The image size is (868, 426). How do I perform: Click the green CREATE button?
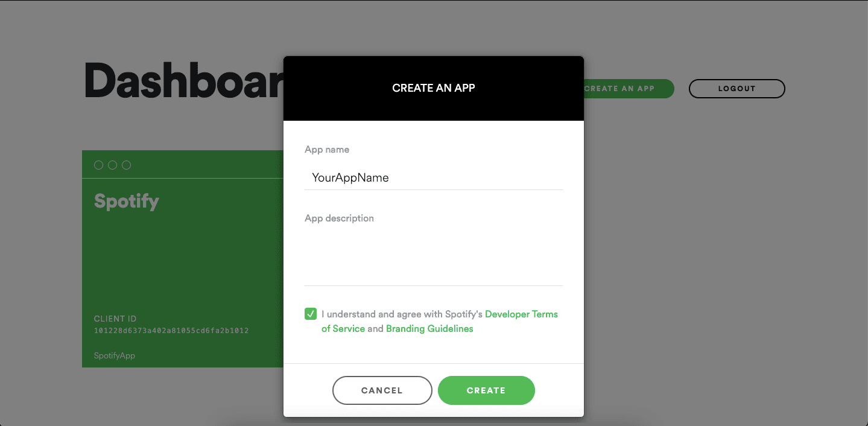click(486, 390)
